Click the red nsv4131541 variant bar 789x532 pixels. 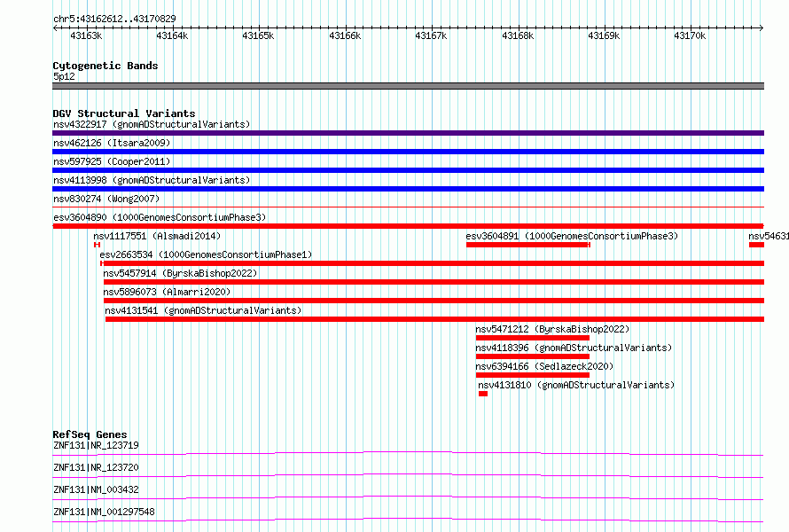tap(434, 319)
